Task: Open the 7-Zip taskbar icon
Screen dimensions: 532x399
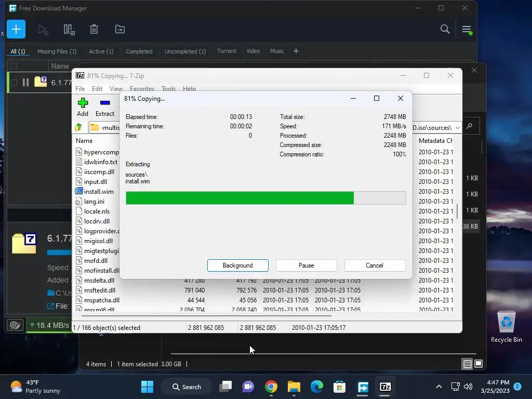Action: pyautogui.click(x=385, y=387)
